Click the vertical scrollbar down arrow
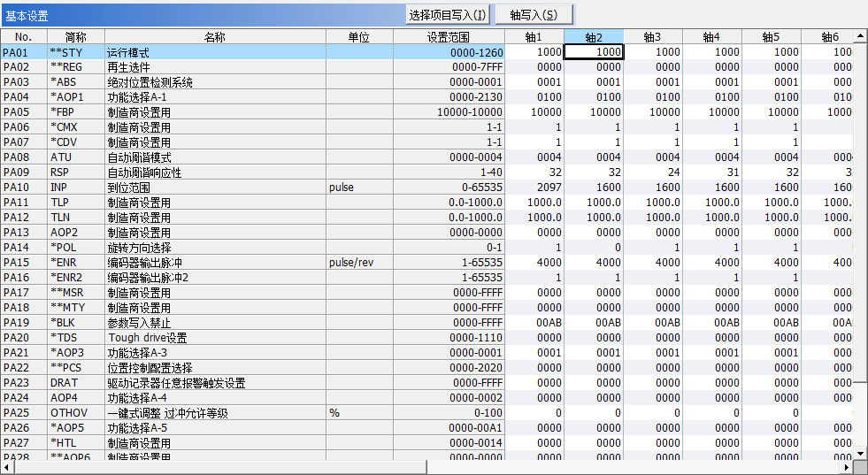The height and width of the screenshot is (475, 868). (x=859, y=452)
